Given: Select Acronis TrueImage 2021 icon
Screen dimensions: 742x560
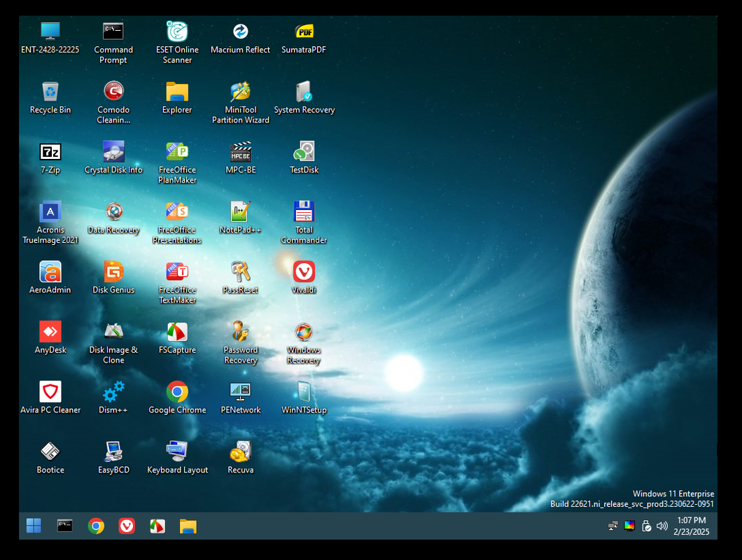Looking at the screenshot, I should 50,212.
